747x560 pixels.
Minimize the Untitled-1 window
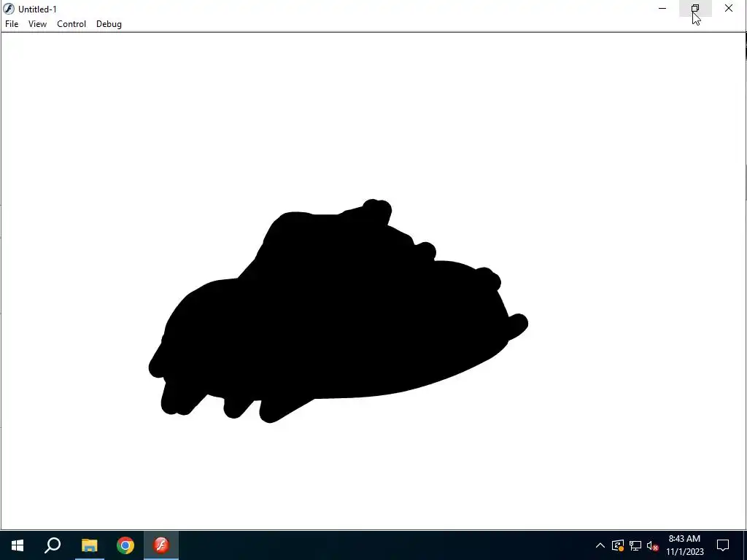(x=662, y=8)
